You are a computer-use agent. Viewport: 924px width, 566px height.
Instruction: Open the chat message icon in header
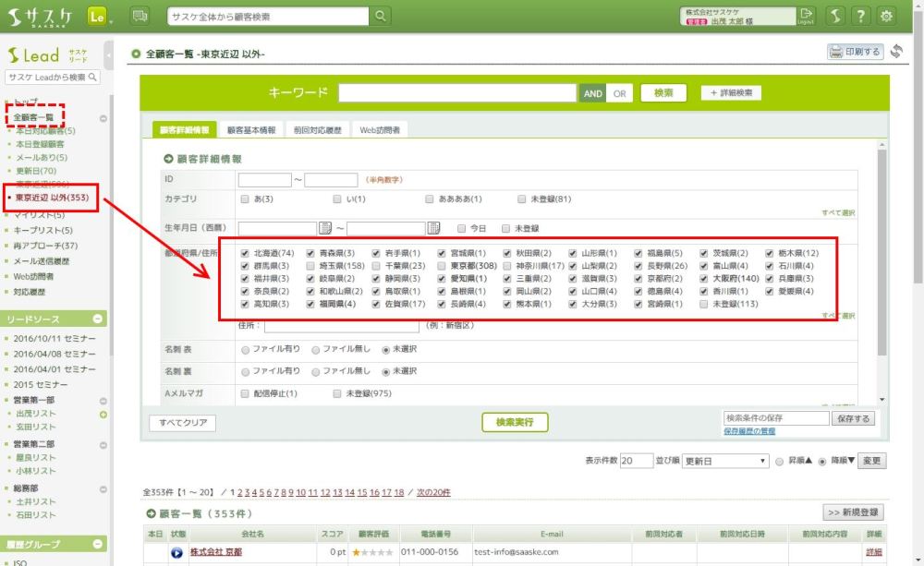pos(140,17)
